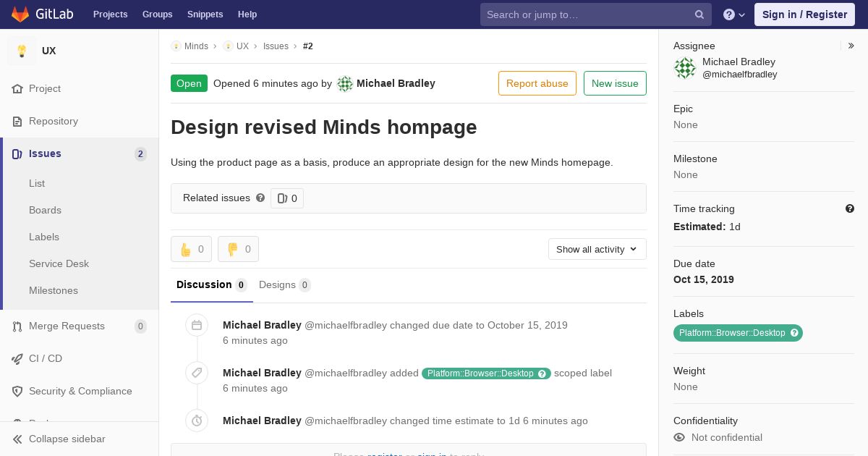
Task: Click the not confidential eye icon
Action: [x=679, y=437]
